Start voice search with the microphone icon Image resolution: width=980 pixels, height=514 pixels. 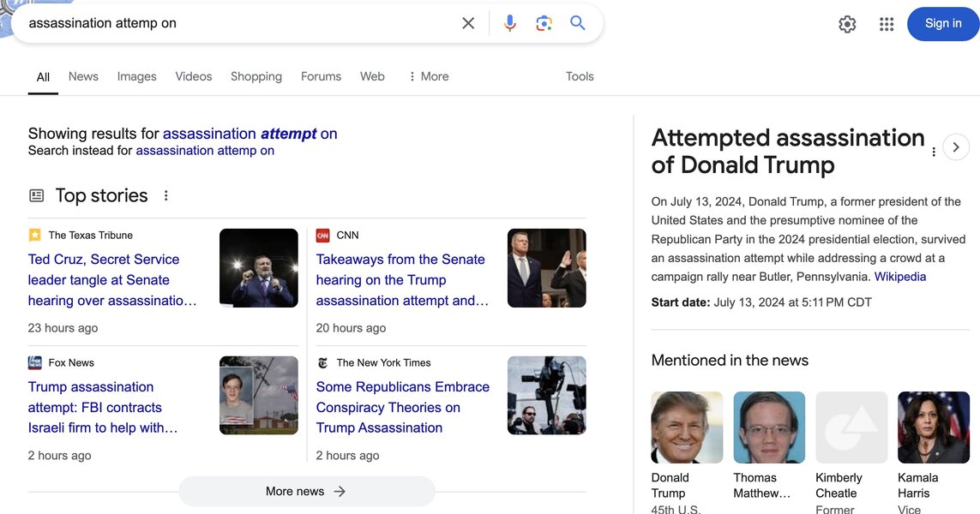pyautogui.click(x=510, y=23)
